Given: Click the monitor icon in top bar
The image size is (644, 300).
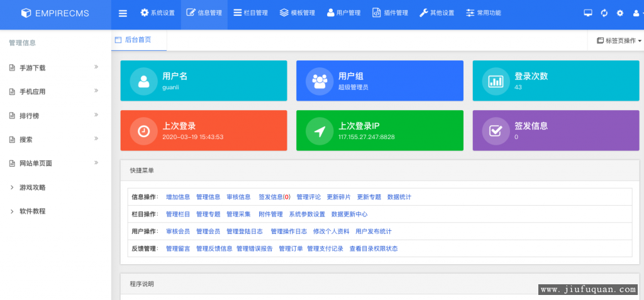Looking at the screenshot, I should click(x=588, y=13).
